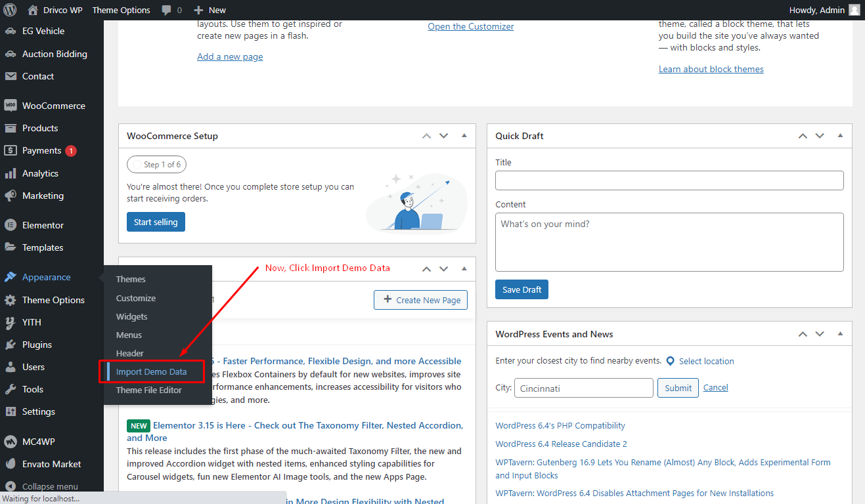Open WordPress 6.4's PHP Compatibility article
Image resolution: width=865 pixels, height=504 pixels.
click(x=560, y=425)
